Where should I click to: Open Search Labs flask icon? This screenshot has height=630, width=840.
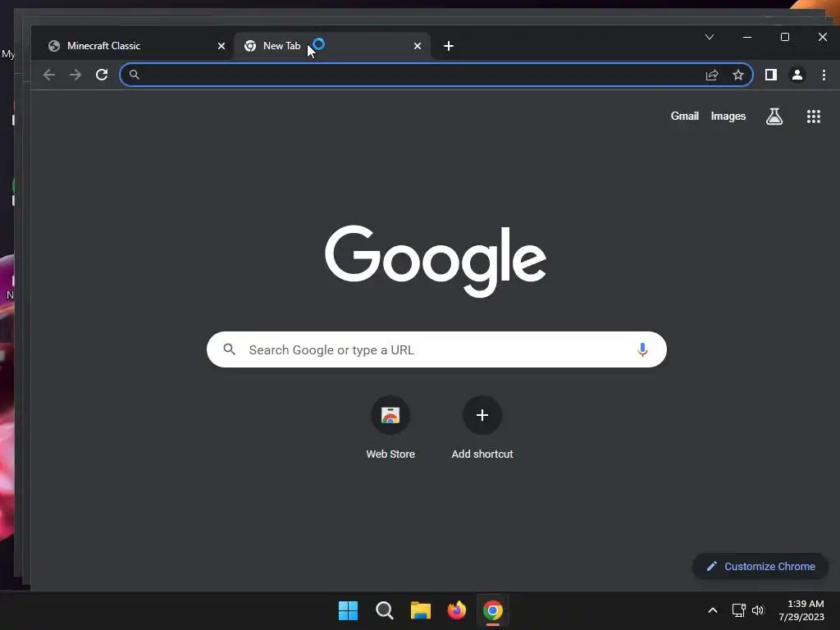[x=774, y=116]
